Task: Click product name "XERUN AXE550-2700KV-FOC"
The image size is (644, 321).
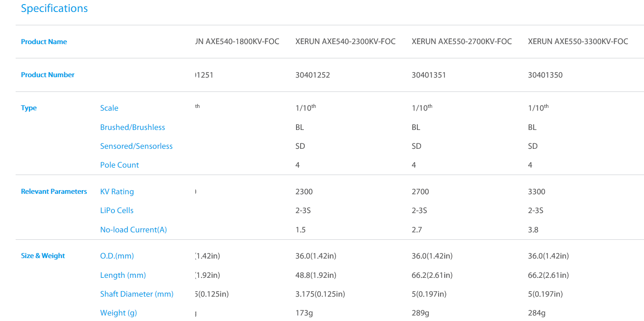Action: pos(462,42)
